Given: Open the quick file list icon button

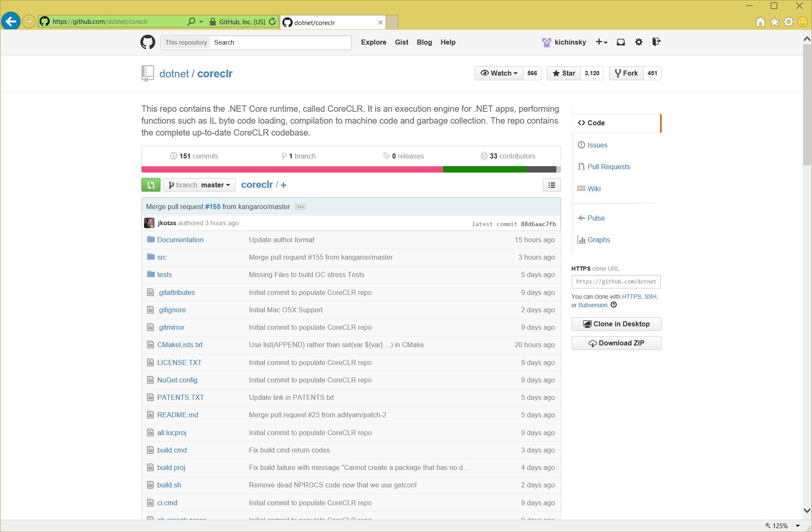Looking at the screenshot, I should coord(552,185).
